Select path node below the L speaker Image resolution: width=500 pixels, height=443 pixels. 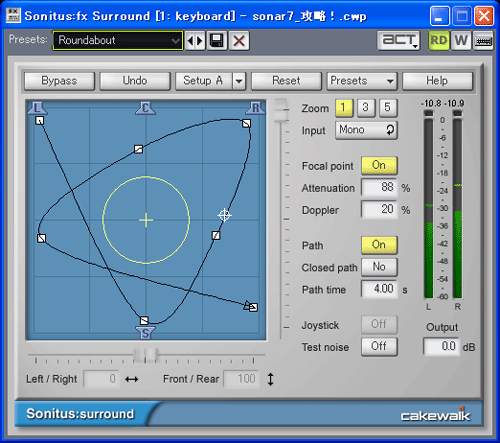(x=40, y=121)
